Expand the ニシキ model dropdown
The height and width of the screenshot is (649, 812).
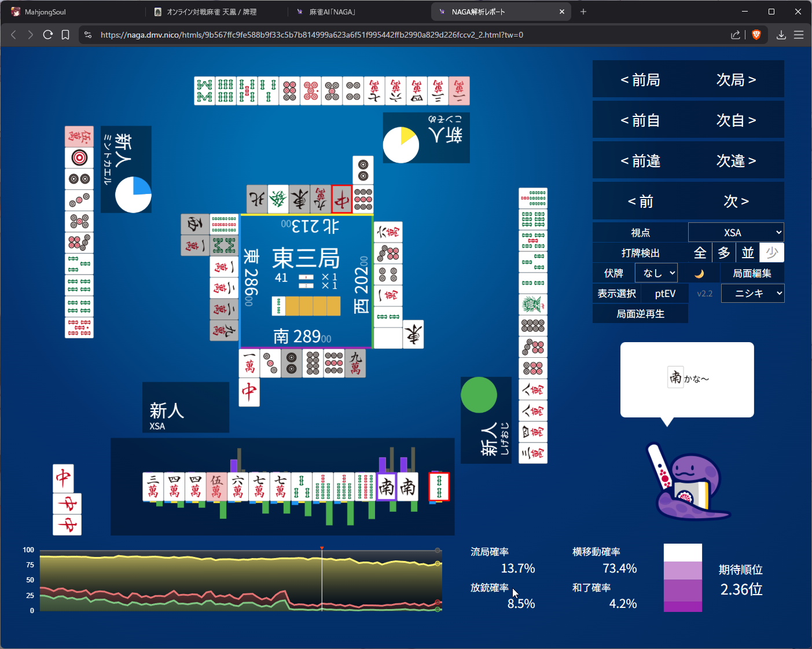coord(752,294)
